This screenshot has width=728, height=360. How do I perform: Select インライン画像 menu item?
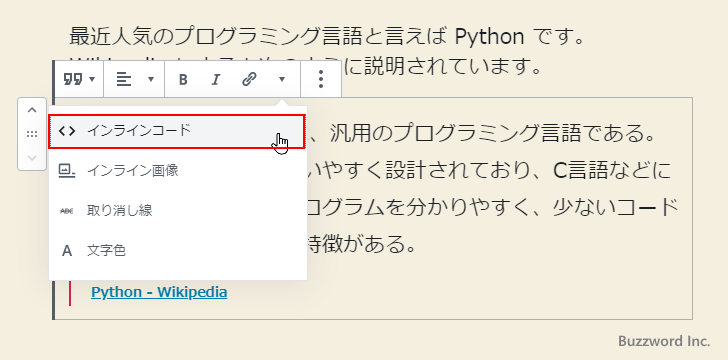tap(178, 171)
